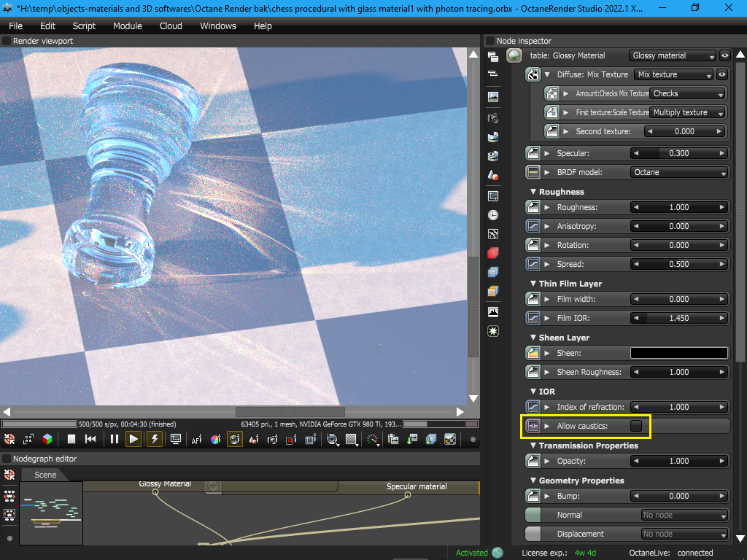Open the render speed gauge dropdown icon

373,440
